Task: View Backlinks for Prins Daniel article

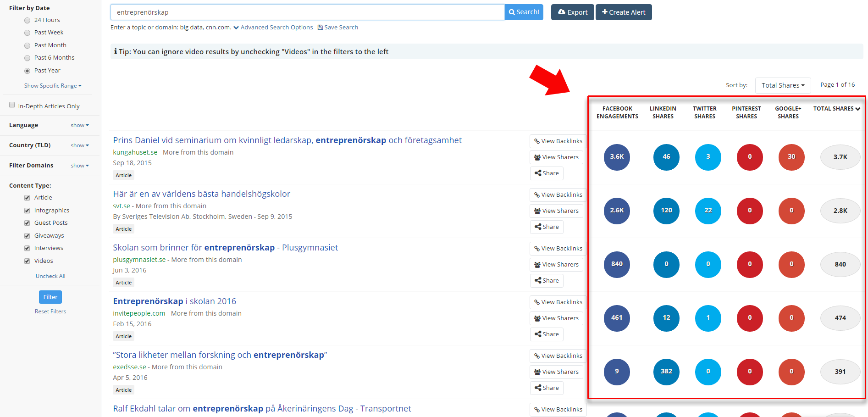Action: tap(558, 141)
